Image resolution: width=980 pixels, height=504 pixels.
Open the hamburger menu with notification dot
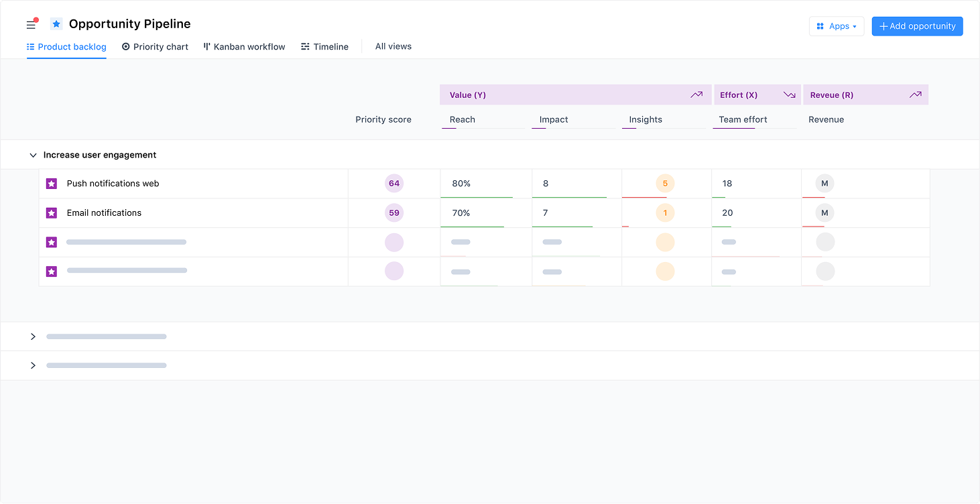31,24
